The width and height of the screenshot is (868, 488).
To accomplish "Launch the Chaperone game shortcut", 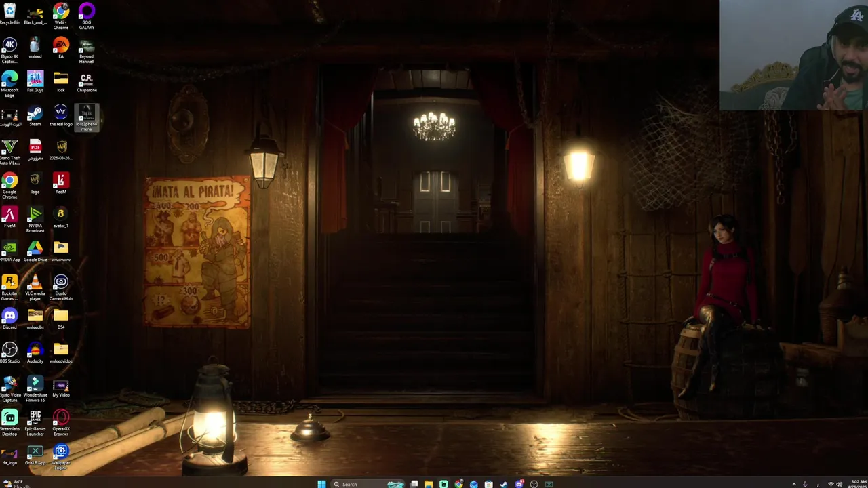I will click(87, 82).
